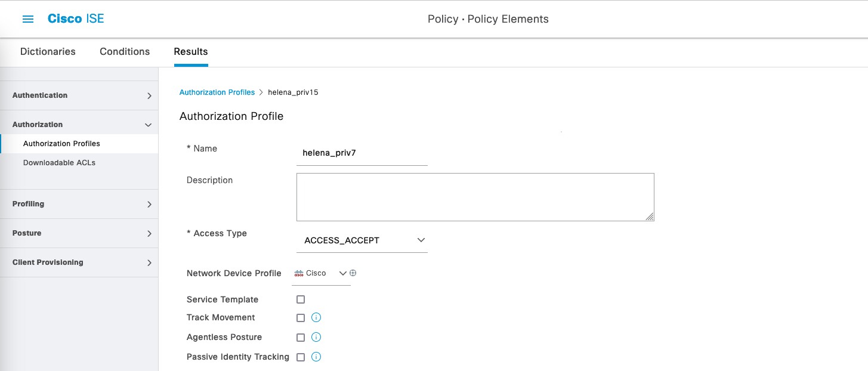Click info icon next to Track Movement
This screenshot has height=371, width=868.
[x=316, y=318]
